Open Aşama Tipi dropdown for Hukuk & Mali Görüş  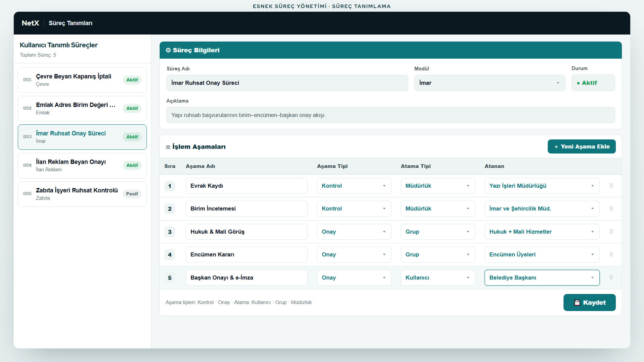click(354, 232)
